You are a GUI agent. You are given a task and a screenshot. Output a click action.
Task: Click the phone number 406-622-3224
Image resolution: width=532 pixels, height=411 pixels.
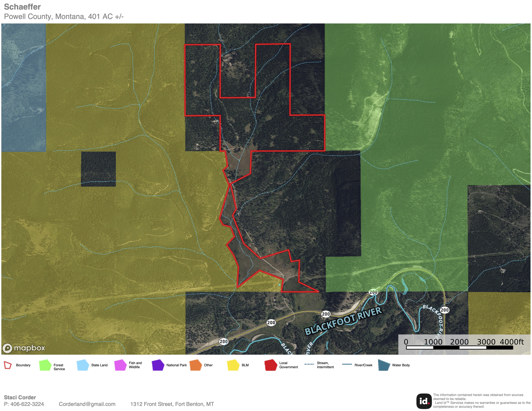pyautogui.click(x=27, y=404)
